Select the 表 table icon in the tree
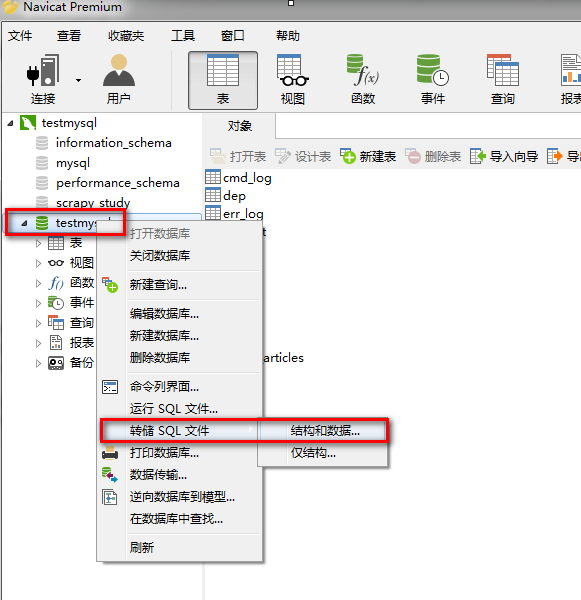Viewport: 581px width, 600px height. [56, 243]
